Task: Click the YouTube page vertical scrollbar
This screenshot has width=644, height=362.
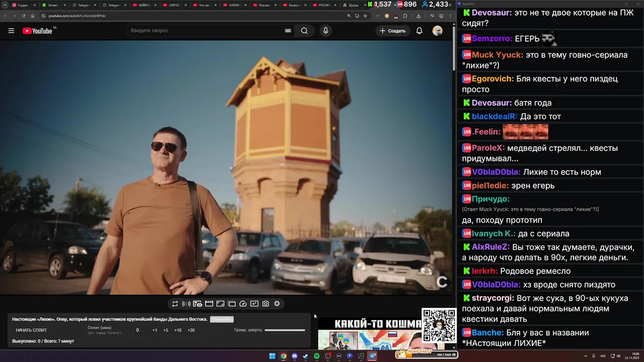Action: pyautogui.click(x=455, y=48)
